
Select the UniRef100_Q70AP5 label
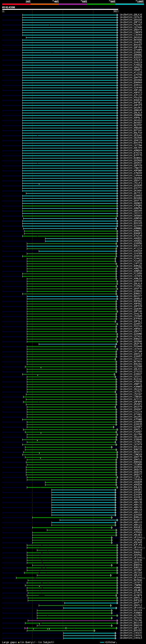pyautogui.click(x=131, y=50)
